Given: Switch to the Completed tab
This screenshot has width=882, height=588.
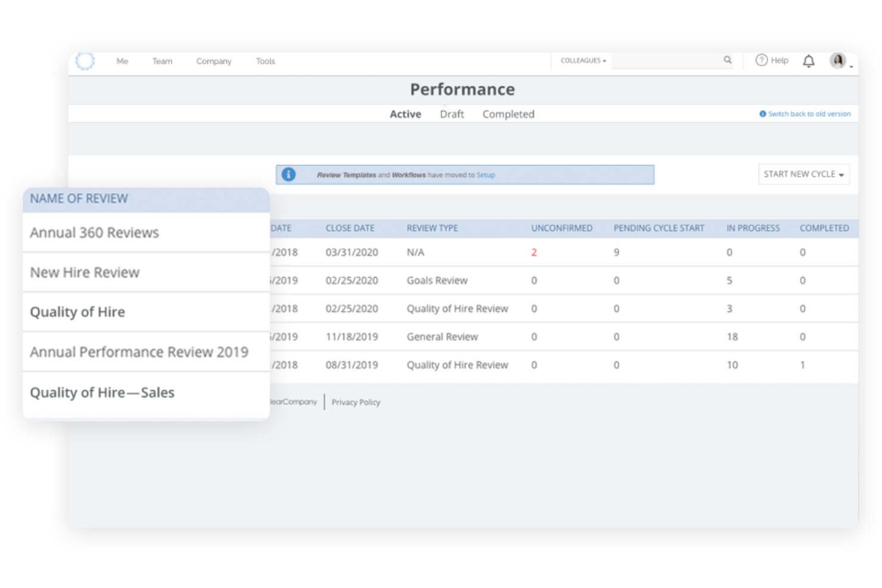Looking at the screenshot, I should pyautogui.click(x=508, y=114).
